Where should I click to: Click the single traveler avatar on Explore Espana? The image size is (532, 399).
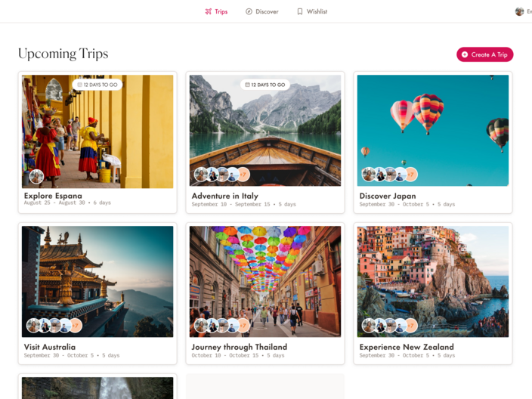36,176
